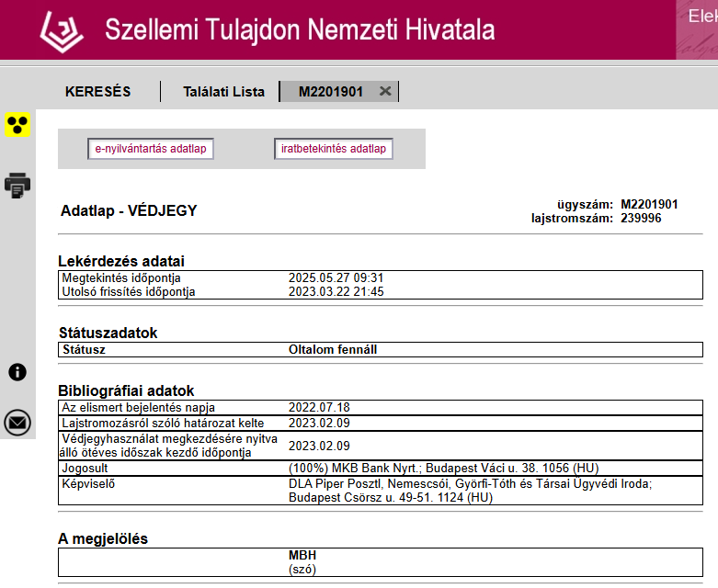
Task: Open the info icon in sidebar
Action: 17,372
